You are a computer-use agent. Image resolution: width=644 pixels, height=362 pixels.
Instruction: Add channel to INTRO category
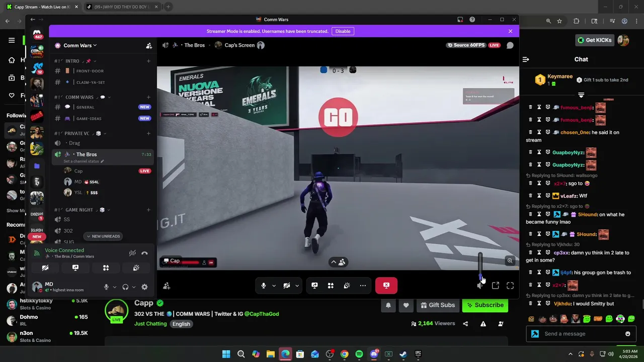point(148,61)
